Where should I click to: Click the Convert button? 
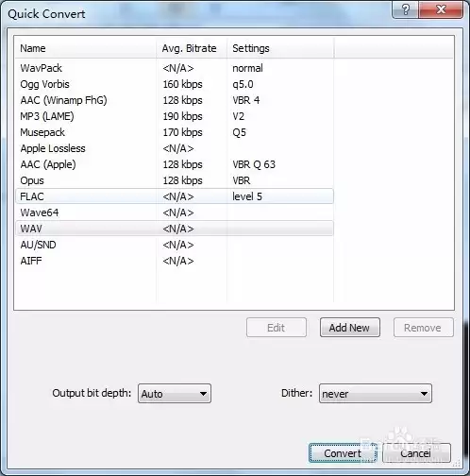coord(343,453)
